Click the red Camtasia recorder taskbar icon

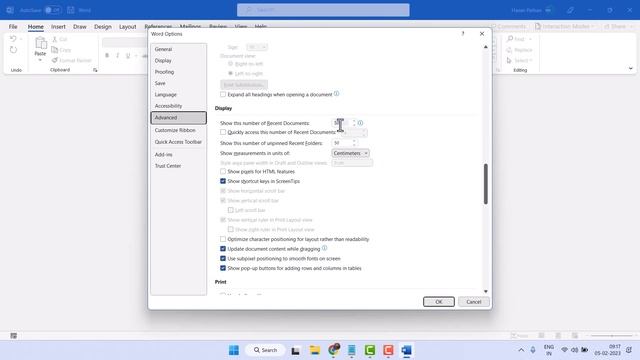pyautogui.click(x=388, y=350)
